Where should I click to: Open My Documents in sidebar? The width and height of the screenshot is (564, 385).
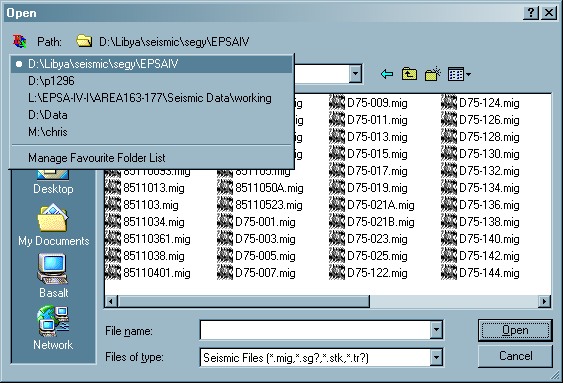tap(54, 225)
